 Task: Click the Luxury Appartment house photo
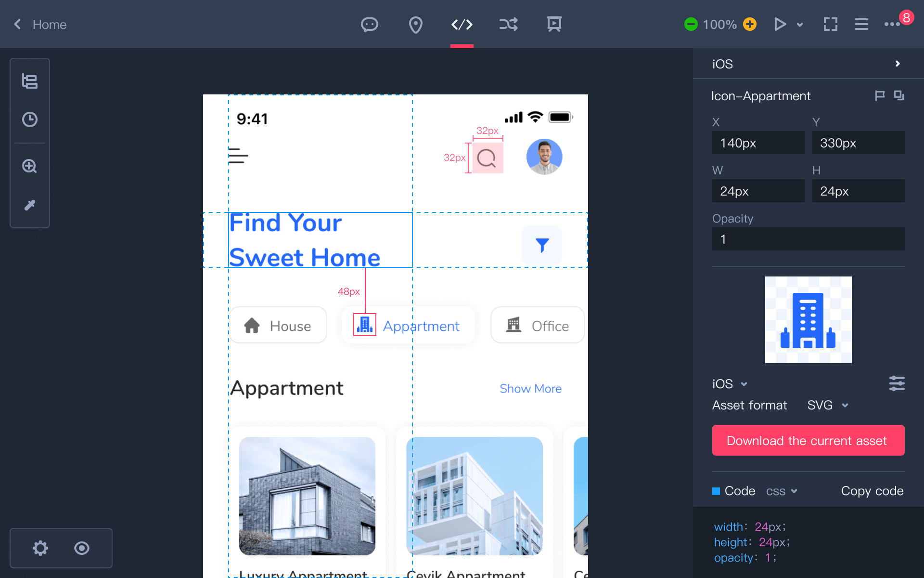[x=307, y=496]
